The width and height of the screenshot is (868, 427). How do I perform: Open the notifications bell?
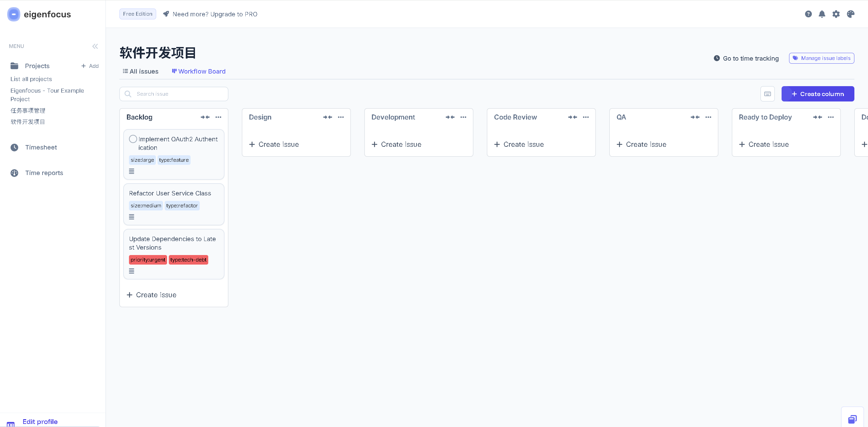point(822,14)
